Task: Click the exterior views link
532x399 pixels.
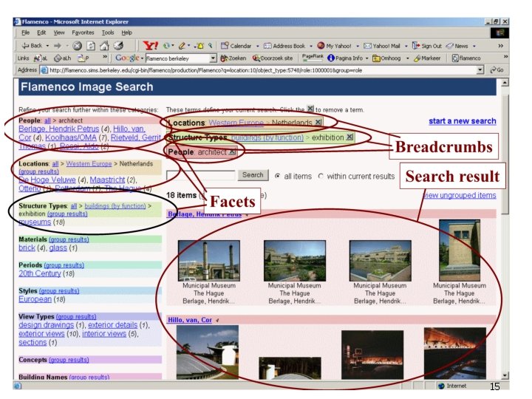Action: [41, 333]
